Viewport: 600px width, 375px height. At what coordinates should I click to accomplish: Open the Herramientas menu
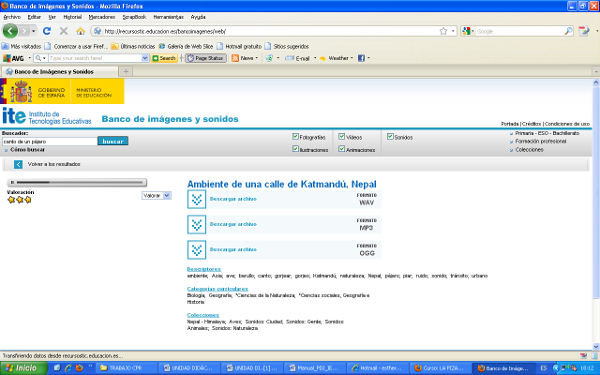168,17
